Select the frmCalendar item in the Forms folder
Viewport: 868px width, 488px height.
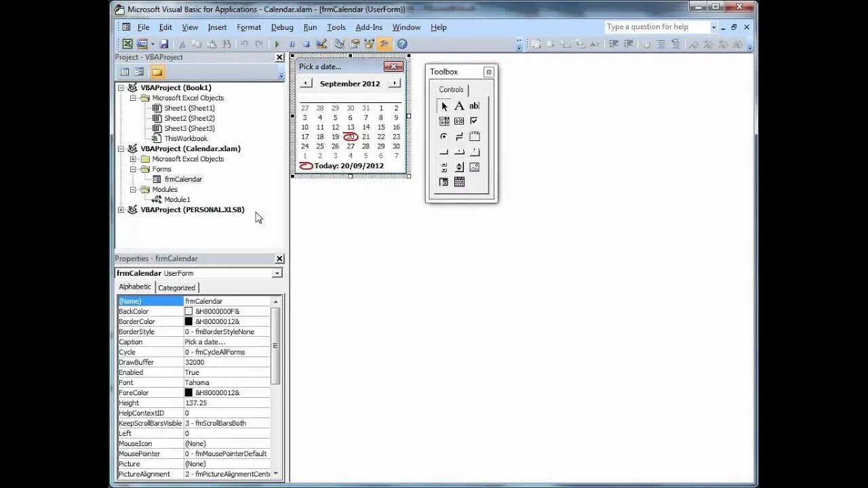tap(183, 179)
